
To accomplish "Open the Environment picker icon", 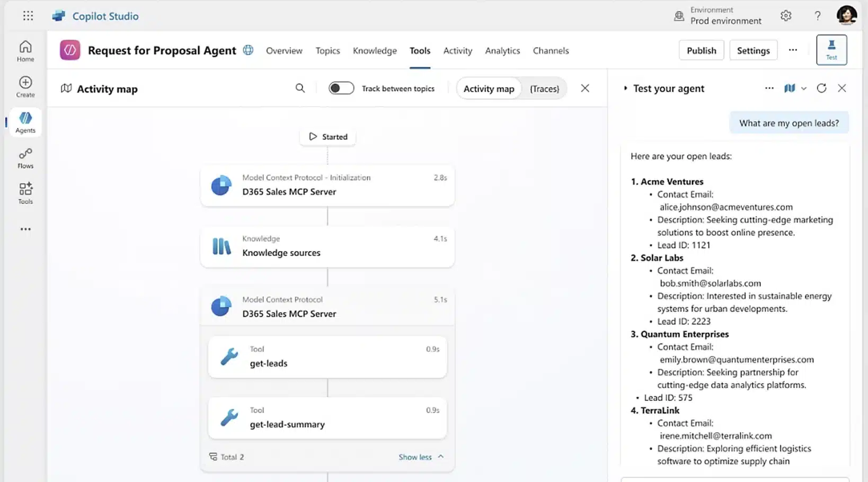I will tap(679, 16).
